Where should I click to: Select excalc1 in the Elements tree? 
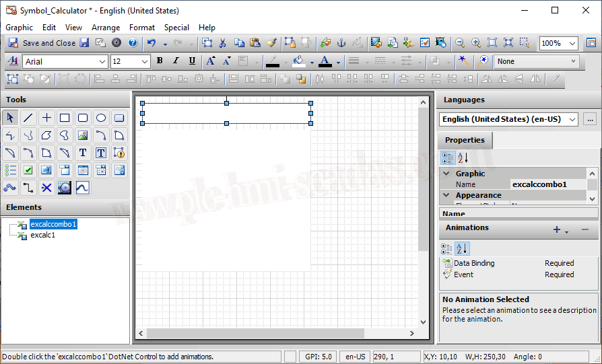point(42,235)
